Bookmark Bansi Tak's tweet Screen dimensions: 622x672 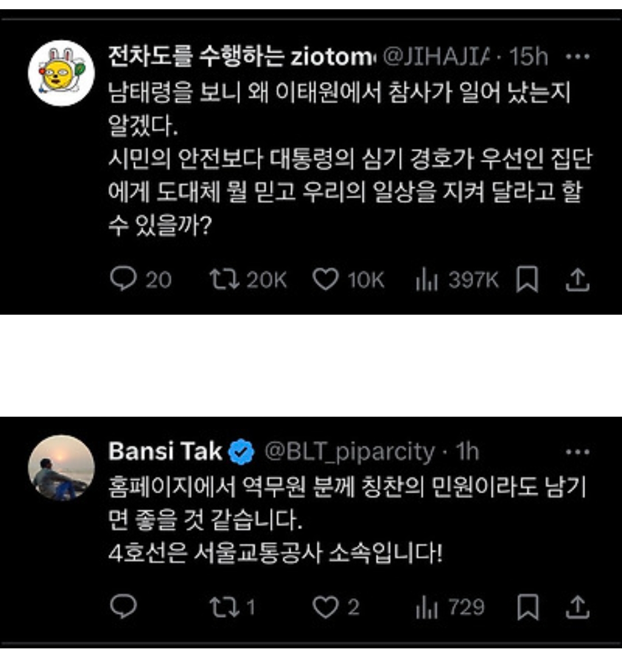click(527, 607)
